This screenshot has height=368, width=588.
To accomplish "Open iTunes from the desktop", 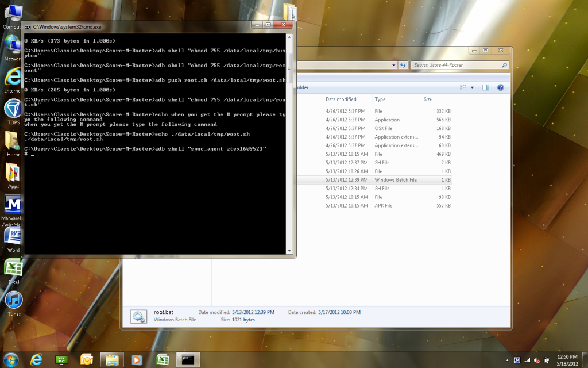I will (13, 300).
